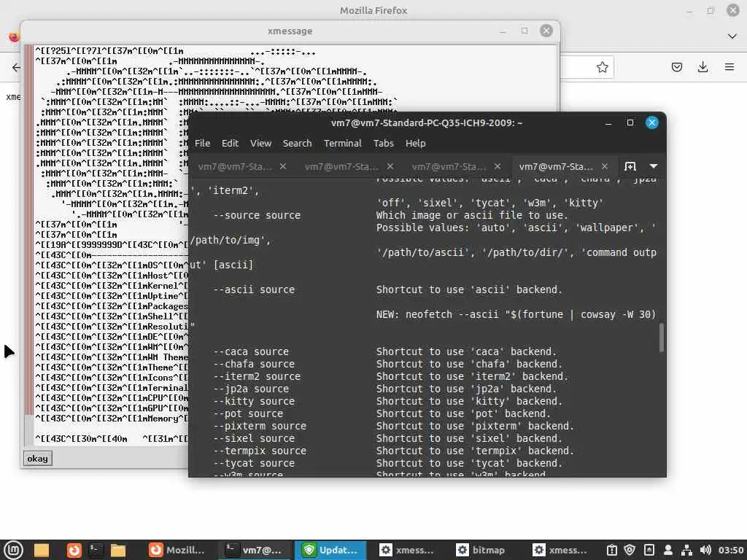Close the third terminal tab
Image resolution: width=747 pixels, height=560 pixels.
pyautogui.click(x=498, y=166)
